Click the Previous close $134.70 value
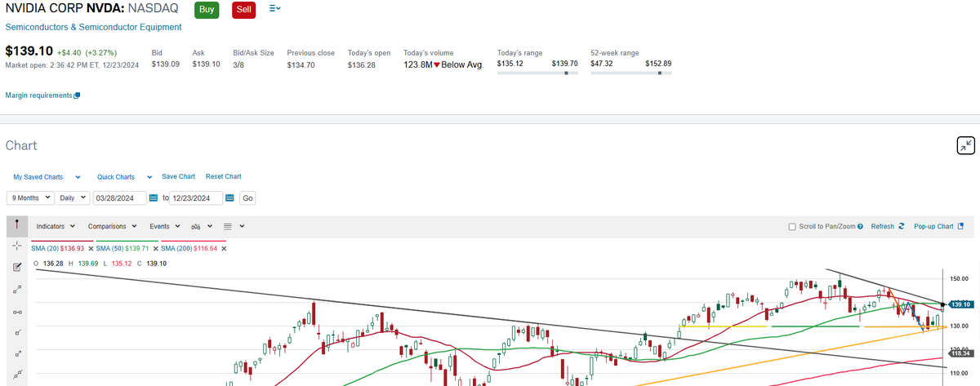The width and height of the screenshot is (980, 386). click(301, 64)
